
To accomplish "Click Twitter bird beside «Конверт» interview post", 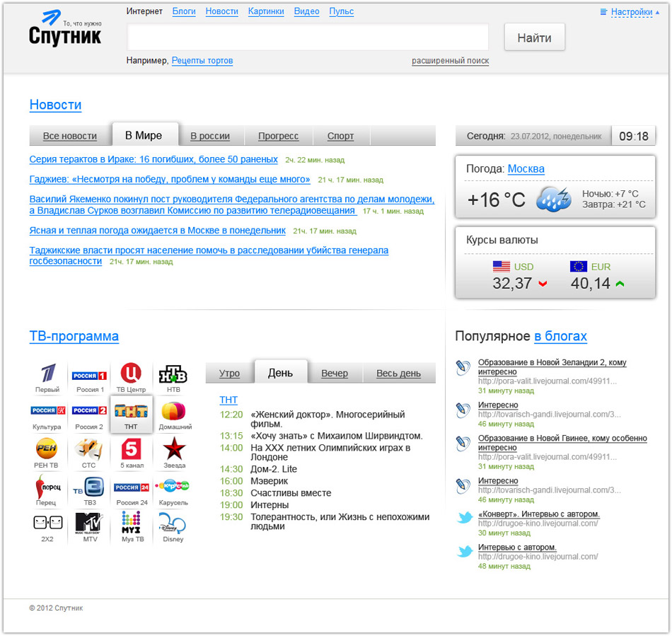I will point(465,518).
